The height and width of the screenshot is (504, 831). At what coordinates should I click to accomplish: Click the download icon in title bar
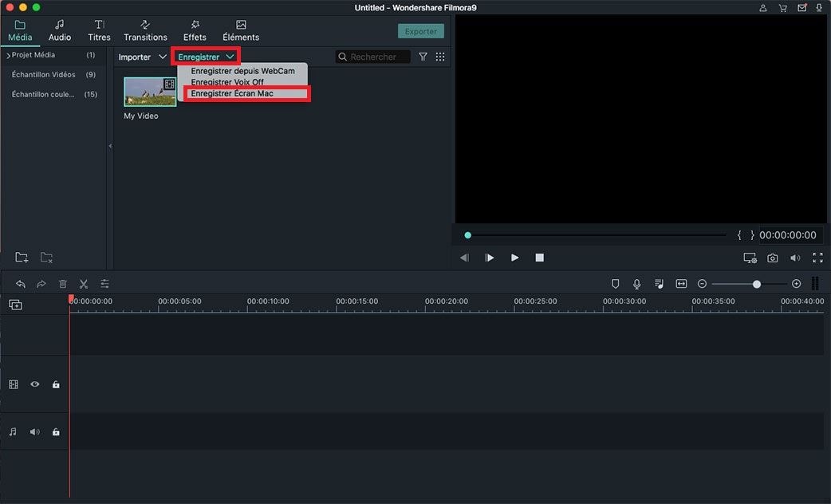[x=819, y=7]
